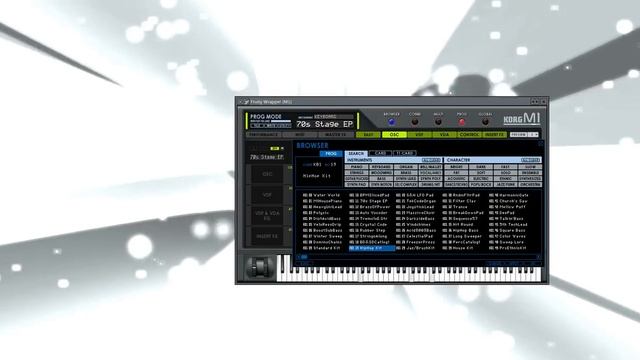Screen dimensions: 640x360
Task: Click the joystick controller beside keyboard
Action: click(260, 268)
